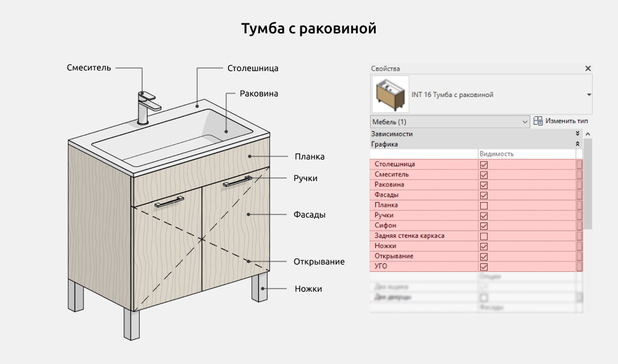Click the Тумба с раковиной heading
This screenshot has width=618, height=364.
coord(308,28)
